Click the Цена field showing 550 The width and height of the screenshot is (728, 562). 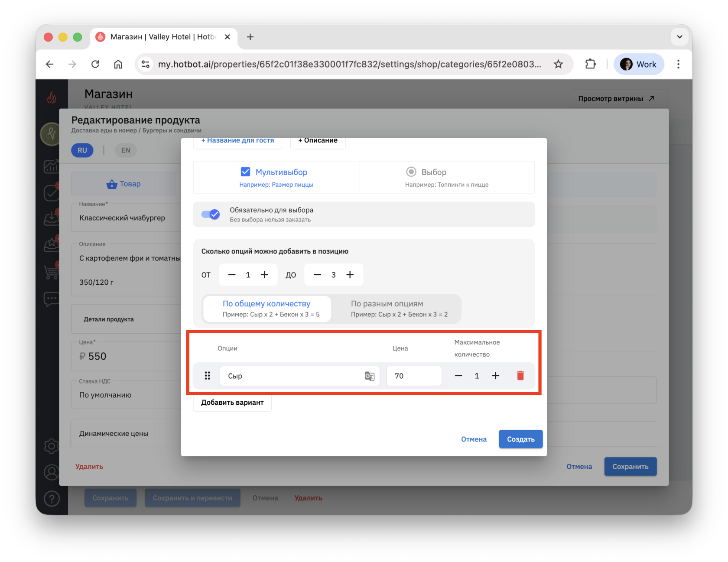coord(127,356)
